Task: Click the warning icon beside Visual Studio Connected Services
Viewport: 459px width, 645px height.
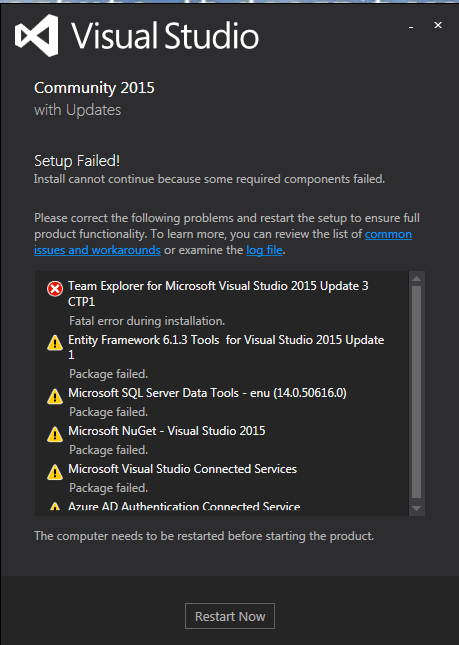Action: [x=55, y=472]
